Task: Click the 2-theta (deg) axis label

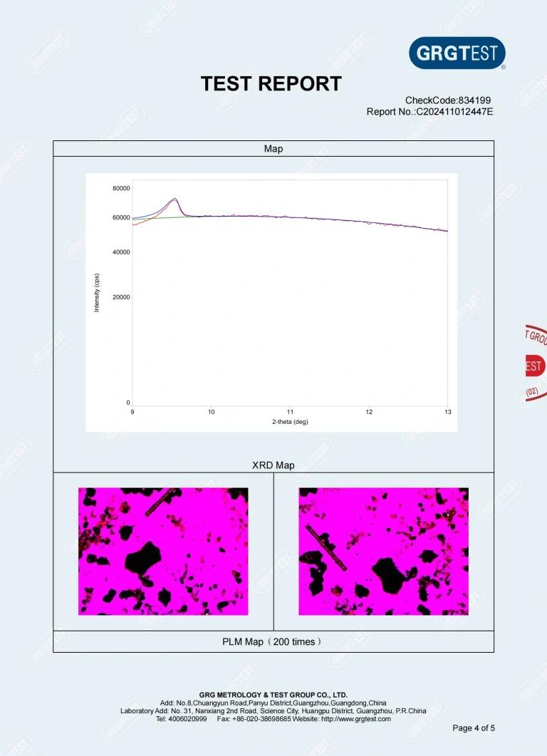Action: click(x=290, y=422)
